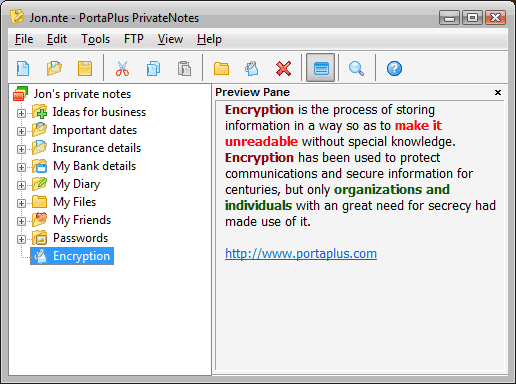Toggle the Preview Pane toolbar button

[320, 68]
